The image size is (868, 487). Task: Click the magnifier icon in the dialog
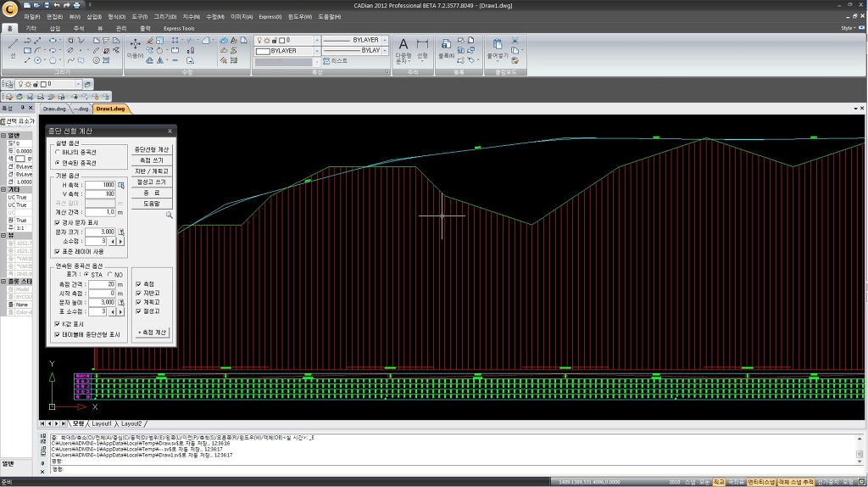click(x=170, y=216)
